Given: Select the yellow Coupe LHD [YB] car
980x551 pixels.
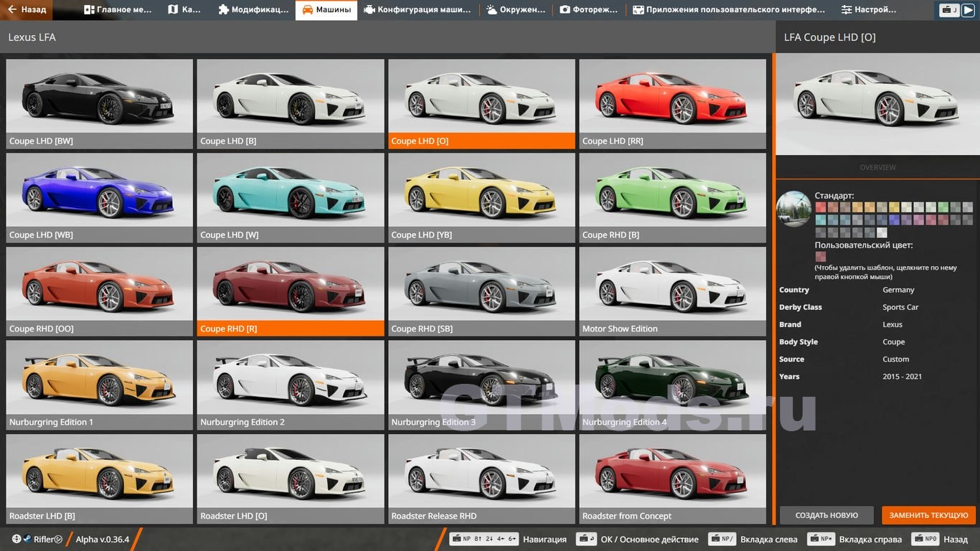Looking at the screenshot, I should pos(481,198).
